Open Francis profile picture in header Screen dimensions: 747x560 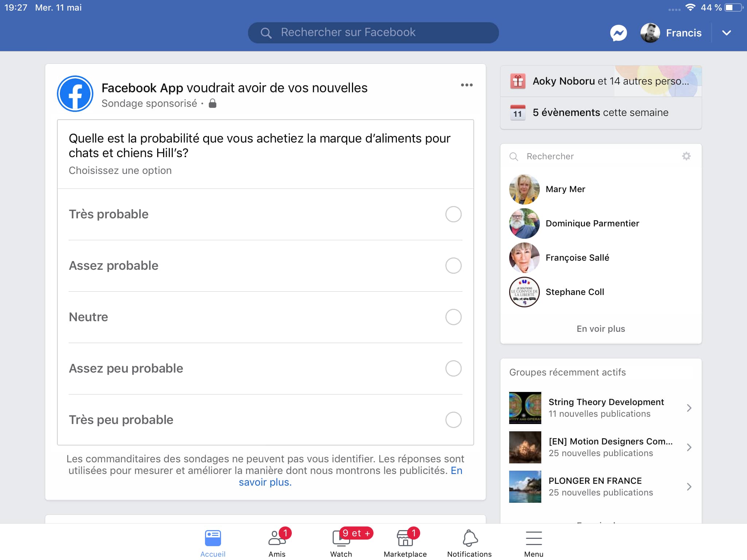click(x=650, y=33)
